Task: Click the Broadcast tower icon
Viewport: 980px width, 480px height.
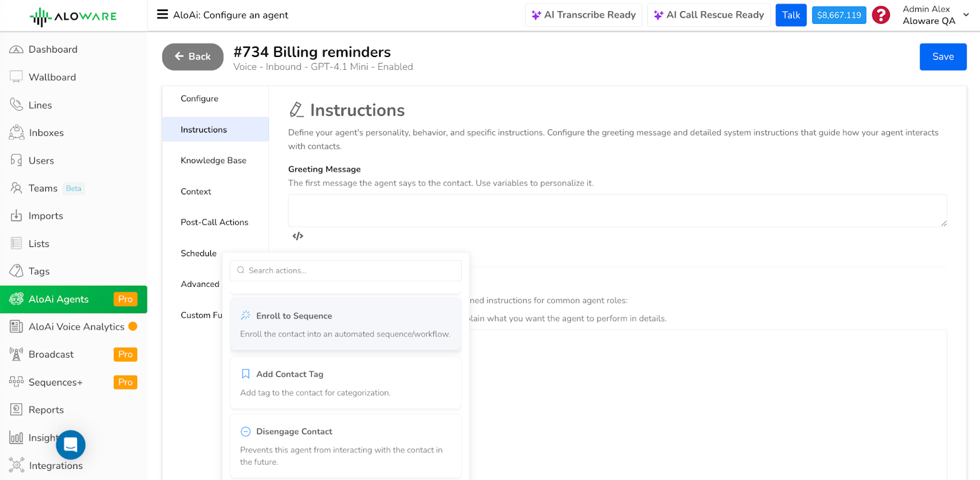Action: click(17, 354)
